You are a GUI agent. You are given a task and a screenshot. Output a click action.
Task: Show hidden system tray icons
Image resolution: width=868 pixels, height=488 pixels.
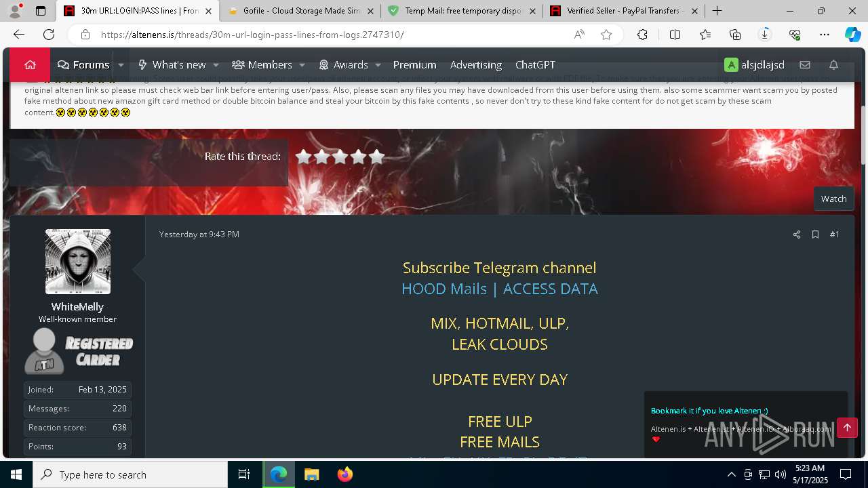point(731,474)
